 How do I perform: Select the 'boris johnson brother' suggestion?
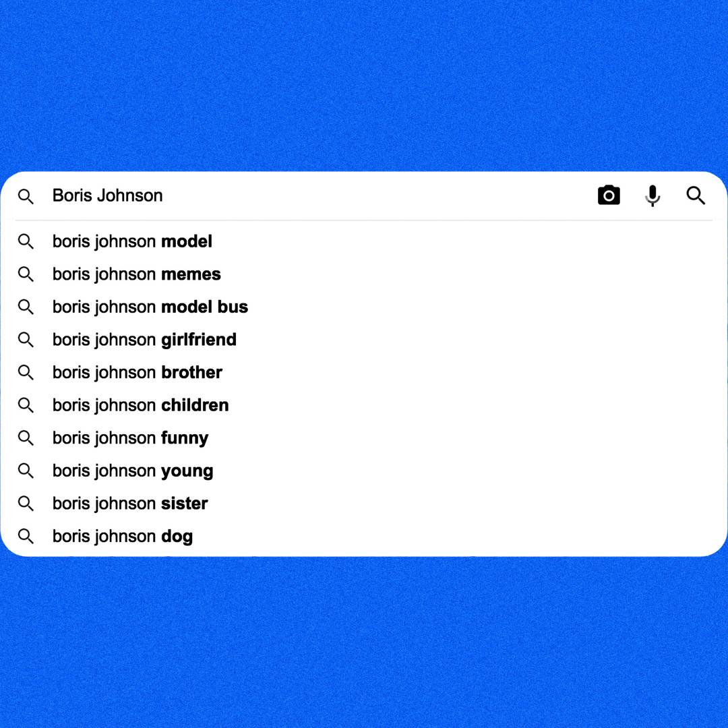tap(137, 372)
